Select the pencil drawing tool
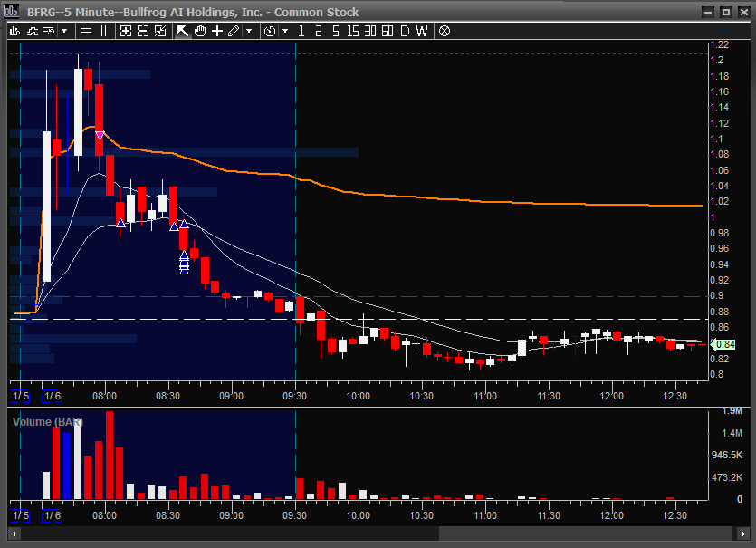 pyautogui.click(x=234, y=32)
